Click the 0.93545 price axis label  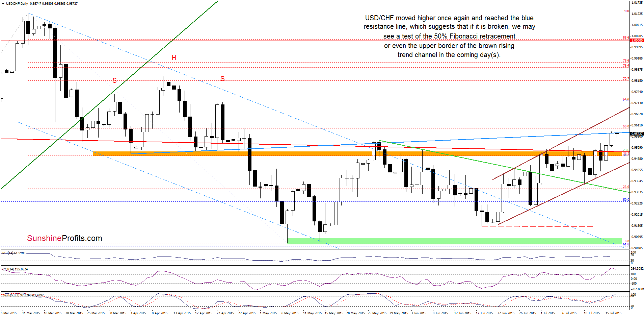[x=637, y=181]
